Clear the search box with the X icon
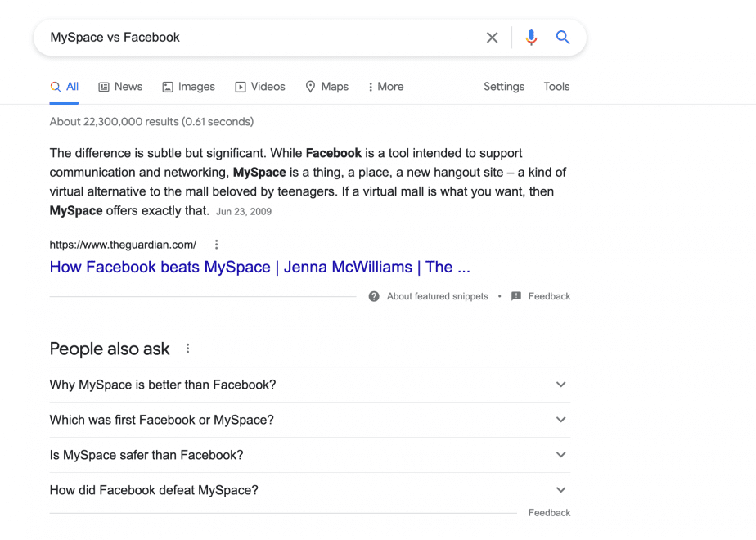 click(x=492, y=38)
